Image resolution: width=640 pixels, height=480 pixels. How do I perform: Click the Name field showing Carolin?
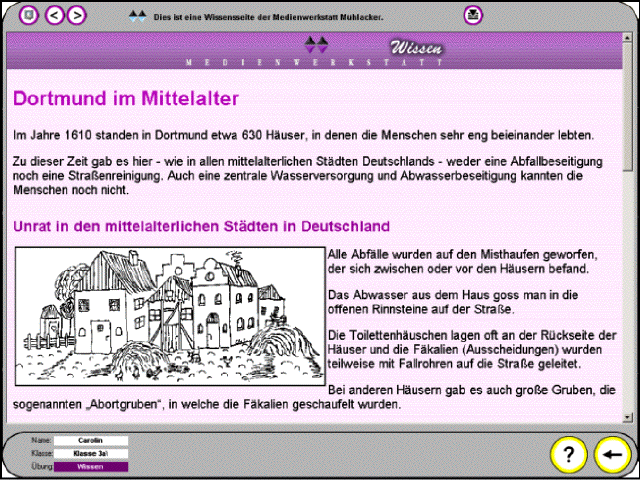point(91,440)
